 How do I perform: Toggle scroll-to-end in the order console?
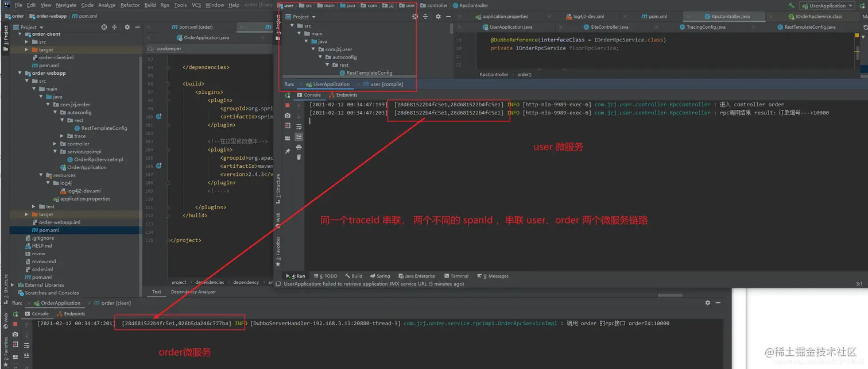[x=26, y=355]
